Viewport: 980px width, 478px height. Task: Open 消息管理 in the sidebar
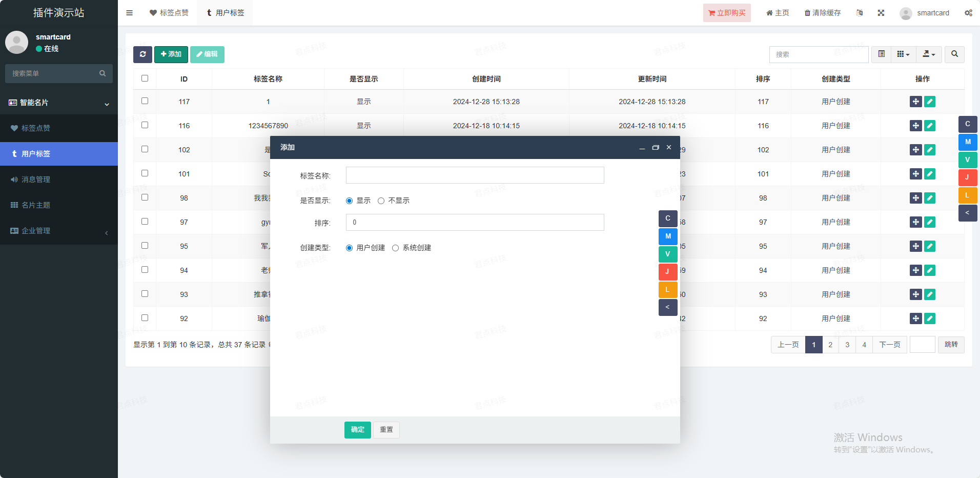pyautogui.click(x=36, y=180)
